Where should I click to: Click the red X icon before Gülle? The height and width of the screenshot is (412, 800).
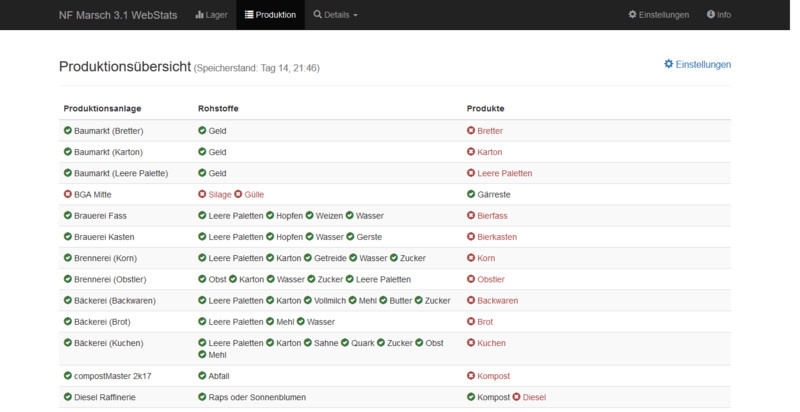click(x=238, y=194)
